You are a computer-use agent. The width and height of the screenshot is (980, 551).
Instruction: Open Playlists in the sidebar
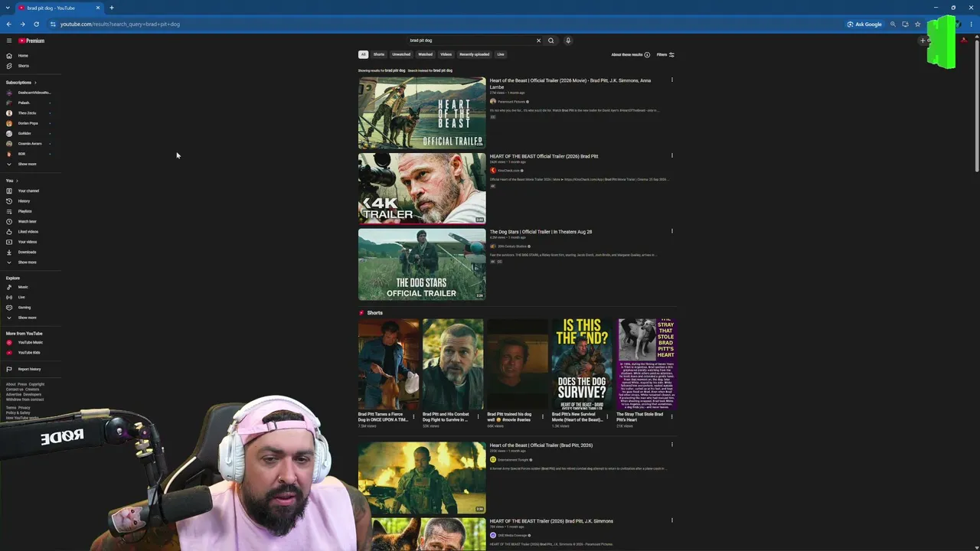24,211
